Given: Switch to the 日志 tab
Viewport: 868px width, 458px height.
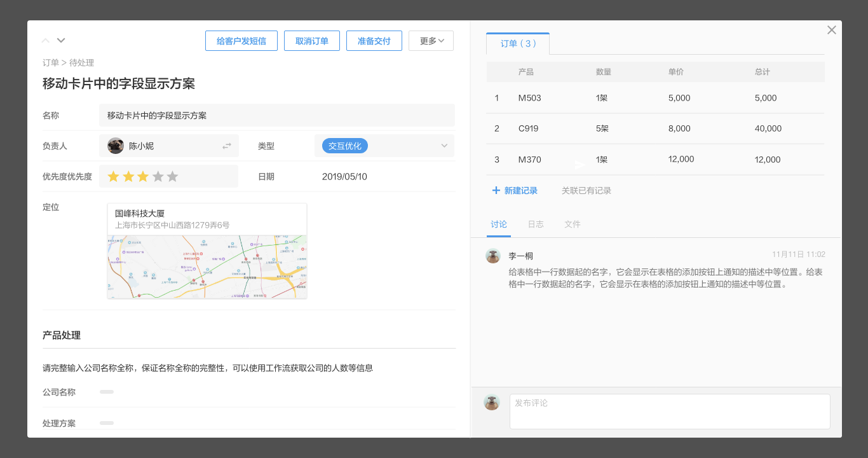Looking at the screenshot, I should 536,224.
